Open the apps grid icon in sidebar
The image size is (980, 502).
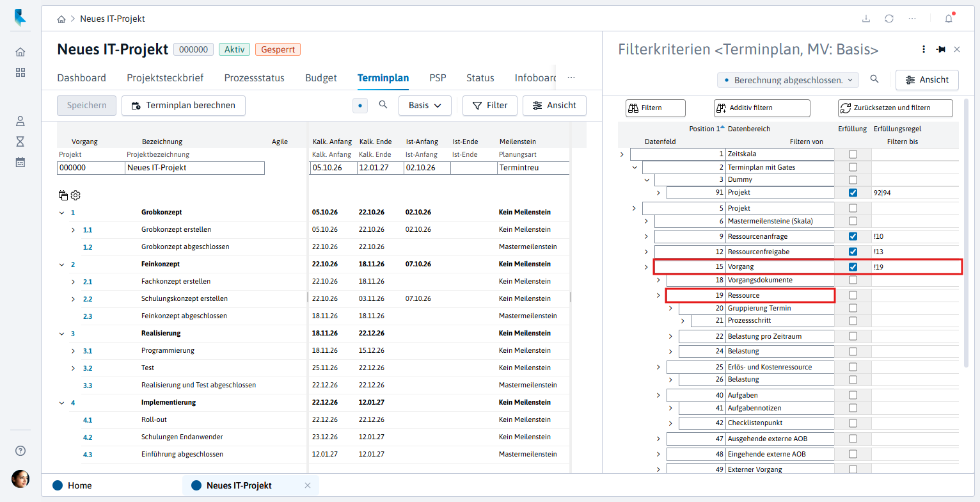click(x=20, y=72)
